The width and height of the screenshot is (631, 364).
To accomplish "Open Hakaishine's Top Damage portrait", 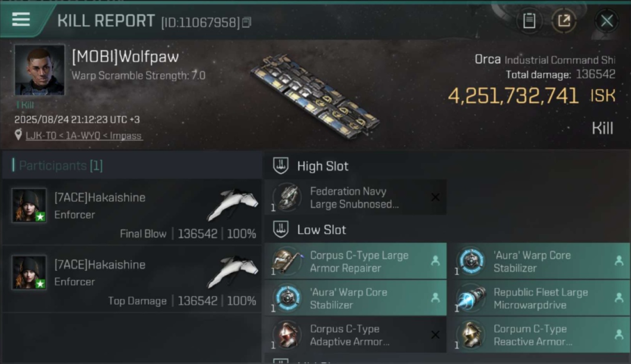I will click(30, 273).
